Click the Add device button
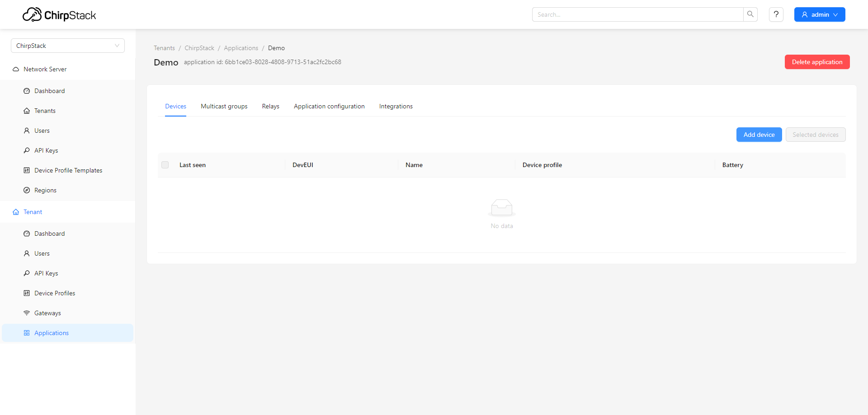Screen dimensions: 868x415 point(759,135)
